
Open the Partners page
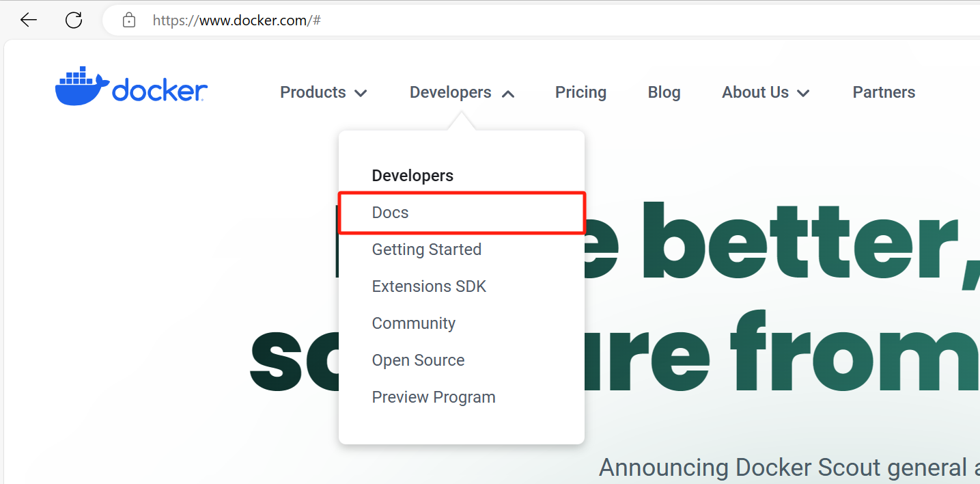(x=884, y=92)
